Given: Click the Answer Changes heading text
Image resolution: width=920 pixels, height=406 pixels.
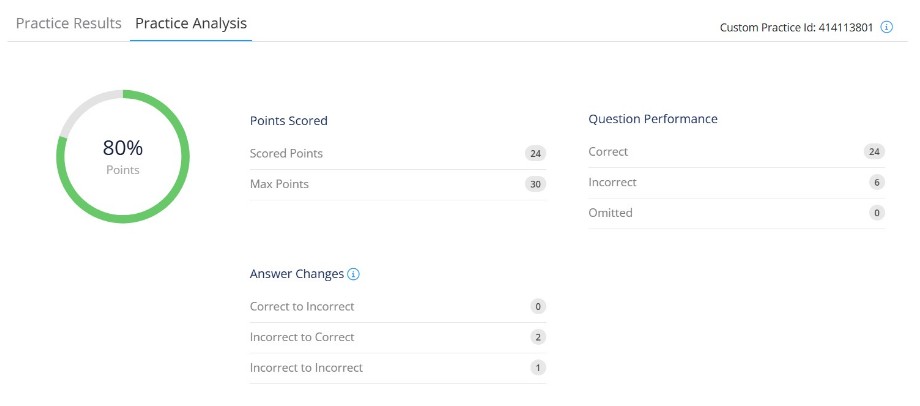Looking at the screenshot, I should [297, 274].
